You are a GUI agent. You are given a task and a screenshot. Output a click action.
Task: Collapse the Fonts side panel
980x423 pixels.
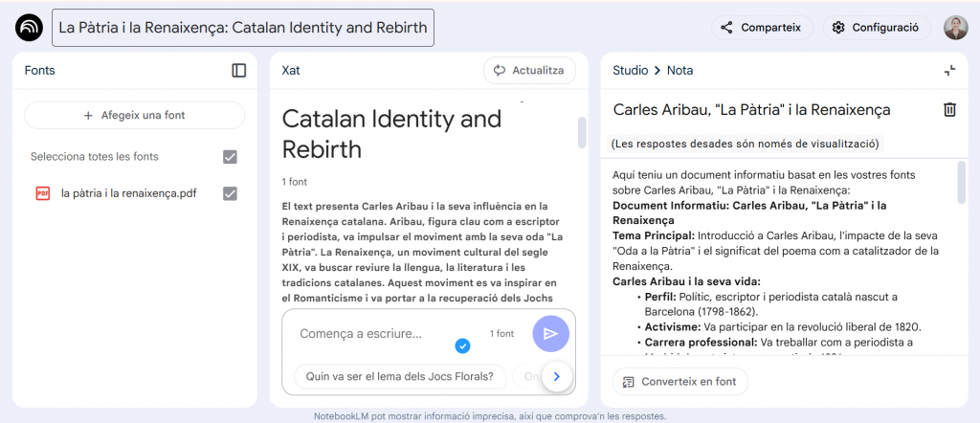(239, 70)
